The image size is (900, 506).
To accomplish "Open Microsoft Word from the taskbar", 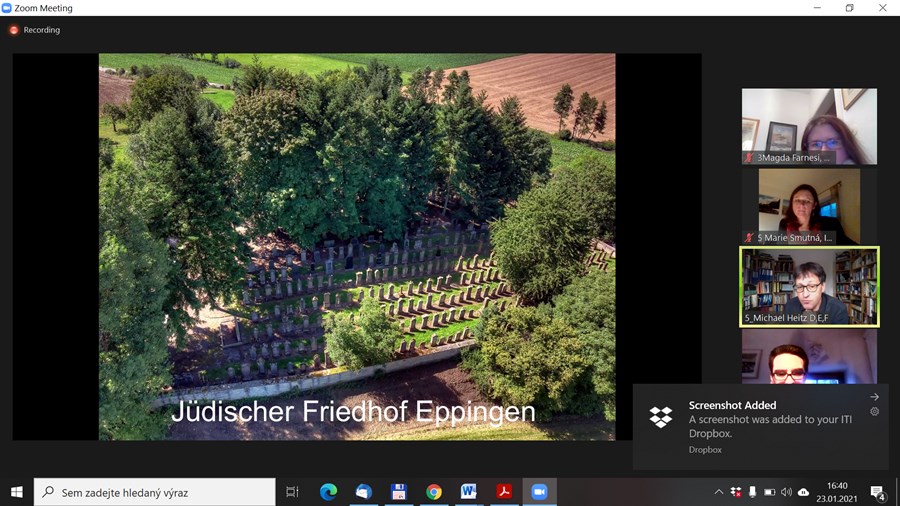I will (x=469, y=492).
